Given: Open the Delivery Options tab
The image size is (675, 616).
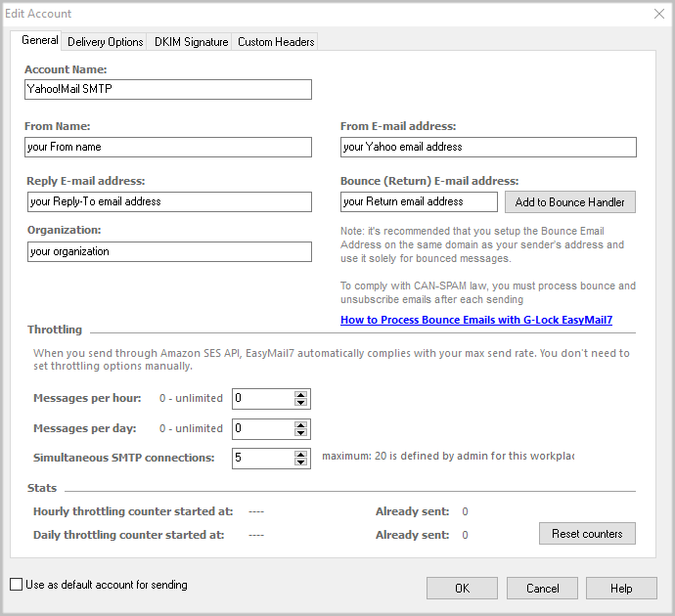Looking at the screenshot, I should point(105,42).
